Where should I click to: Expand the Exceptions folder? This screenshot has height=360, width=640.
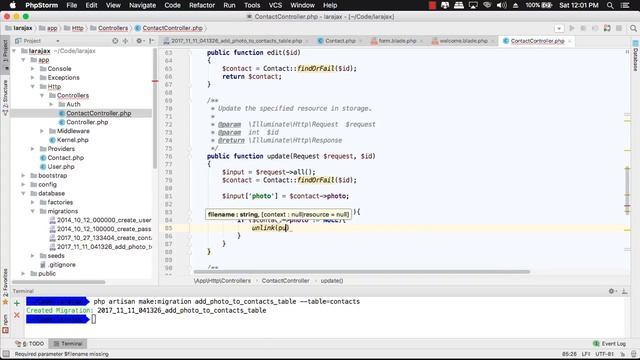pyautogui.click(x=33, y=78)
